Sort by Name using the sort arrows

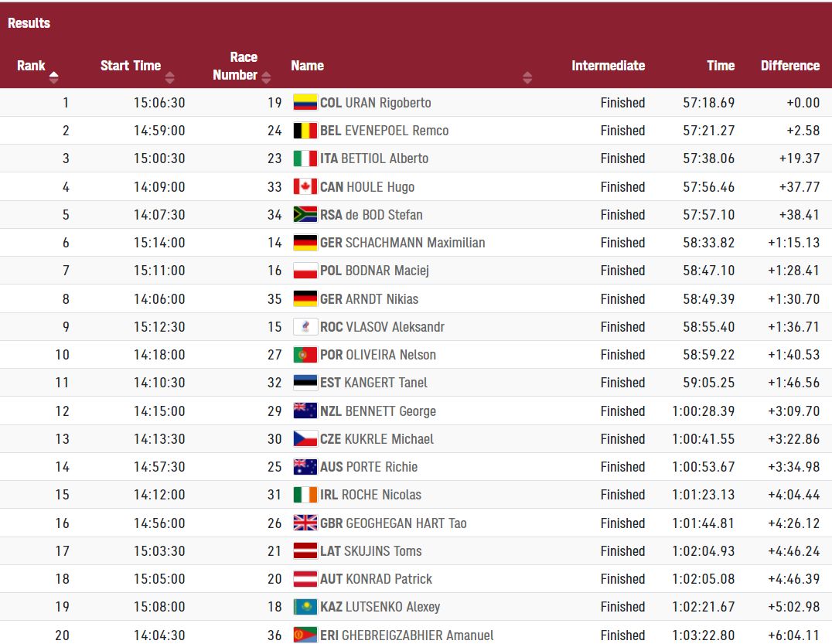click(527, 77)
